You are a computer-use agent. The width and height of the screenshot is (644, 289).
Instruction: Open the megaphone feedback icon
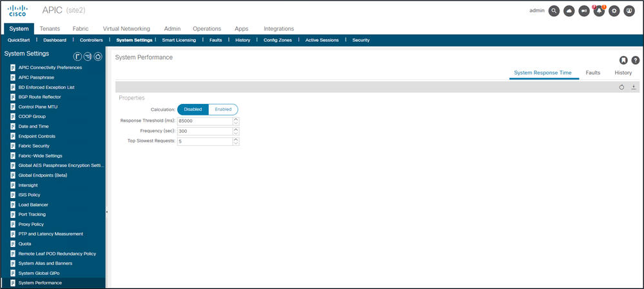584,11
